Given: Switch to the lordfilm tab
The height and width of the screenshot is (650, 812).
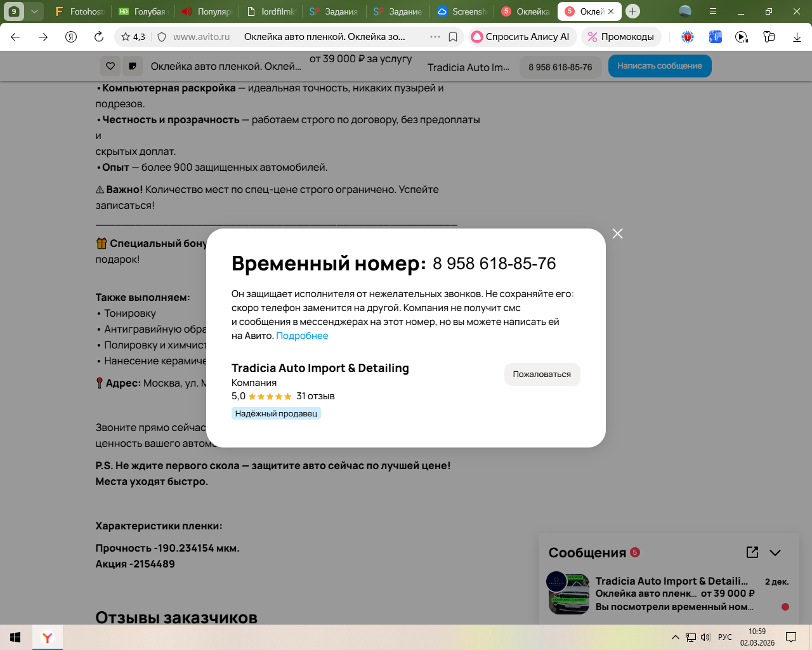Looking at the screenshot, I should point(270,11).
